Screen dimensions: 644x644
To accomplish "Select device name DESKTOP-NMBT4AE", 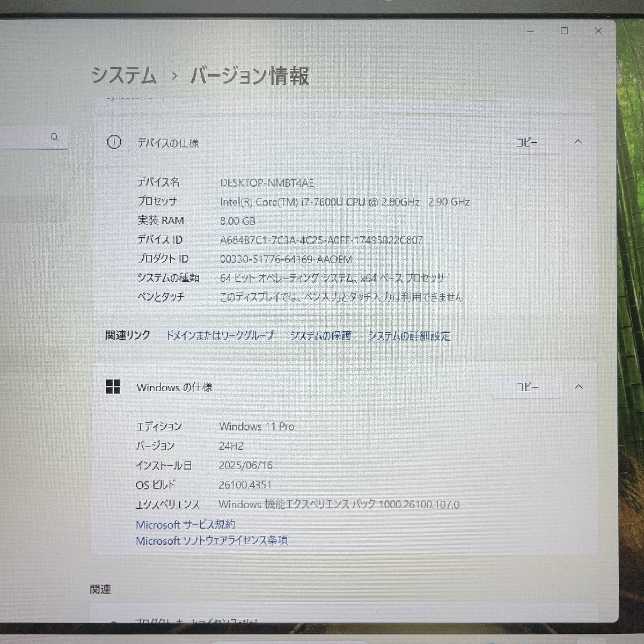I will click(267, 183).
